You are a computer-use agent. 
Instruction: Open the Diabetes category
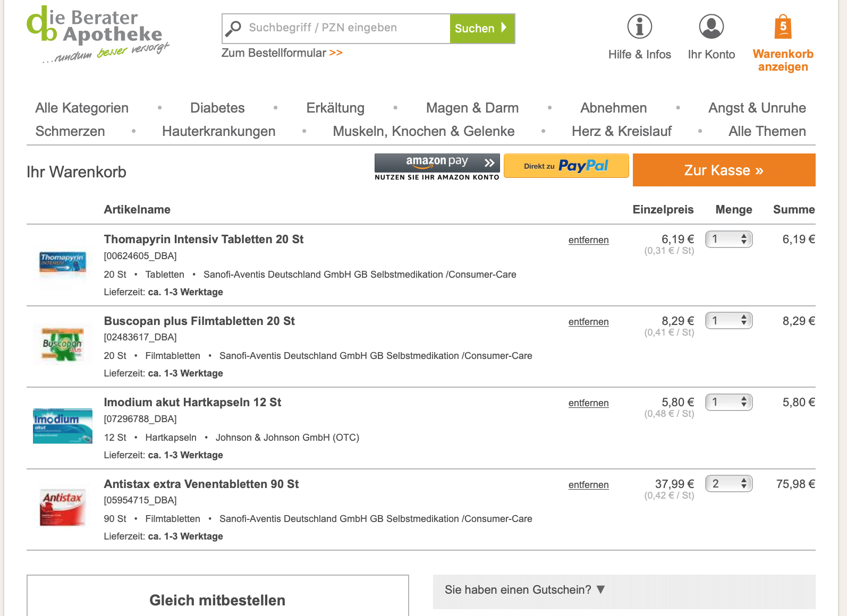(217, 108)
